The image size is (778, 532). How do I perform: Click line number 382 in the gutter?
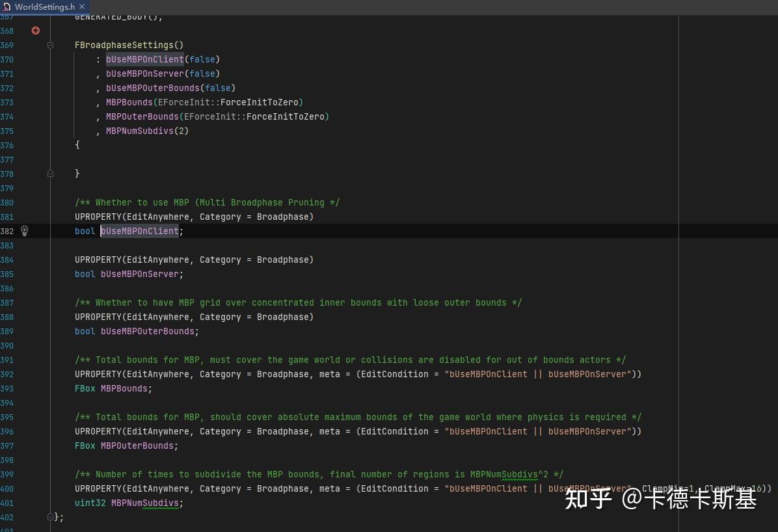7,232
